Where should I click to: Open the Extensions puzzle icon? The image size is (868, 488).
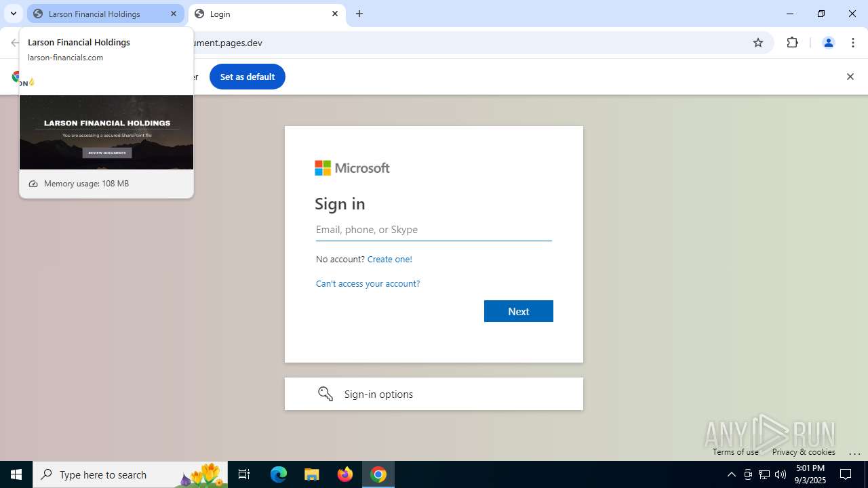tap(792, 43)
